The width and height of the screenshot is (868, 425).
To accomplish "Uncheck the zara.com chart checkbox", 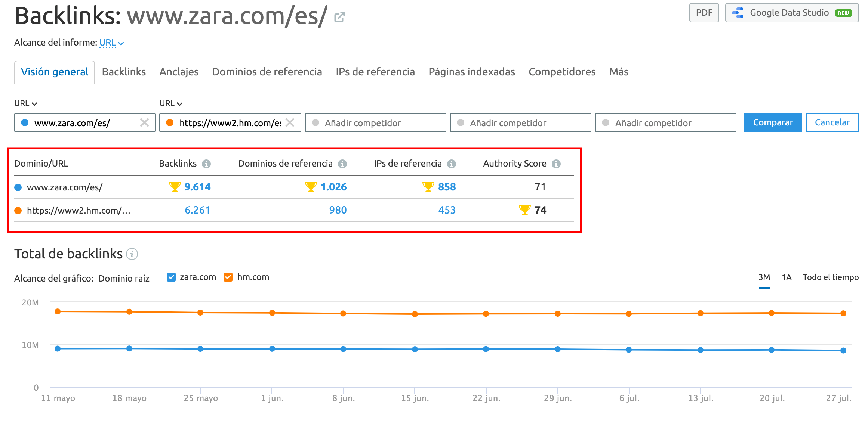I will pos(171,277).
